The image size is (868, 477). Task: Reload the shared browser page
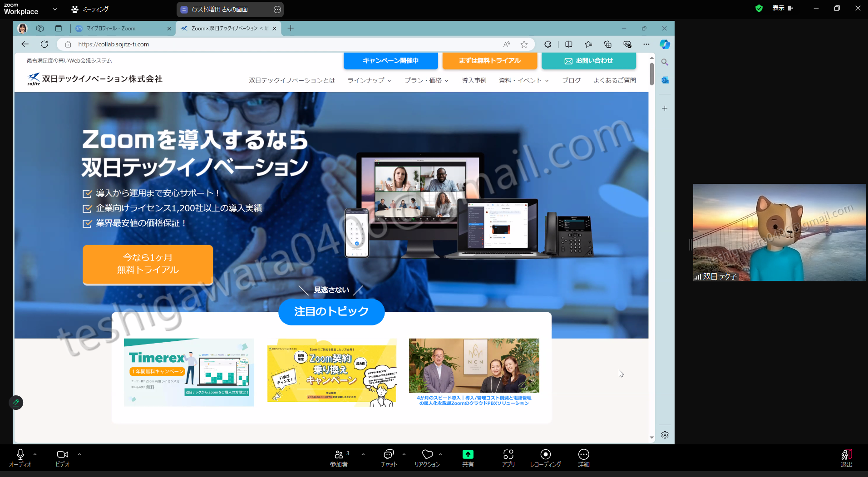click(x=44, y=44)
